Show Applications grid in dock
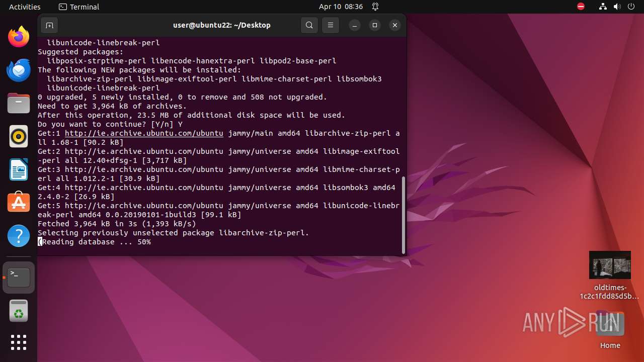This screenshot has width=644, height=362. click(x=19, y=342)
